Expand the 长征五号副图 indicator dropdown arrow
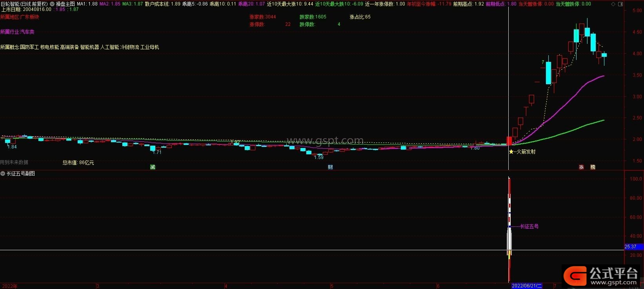 [x=3, y=173]
